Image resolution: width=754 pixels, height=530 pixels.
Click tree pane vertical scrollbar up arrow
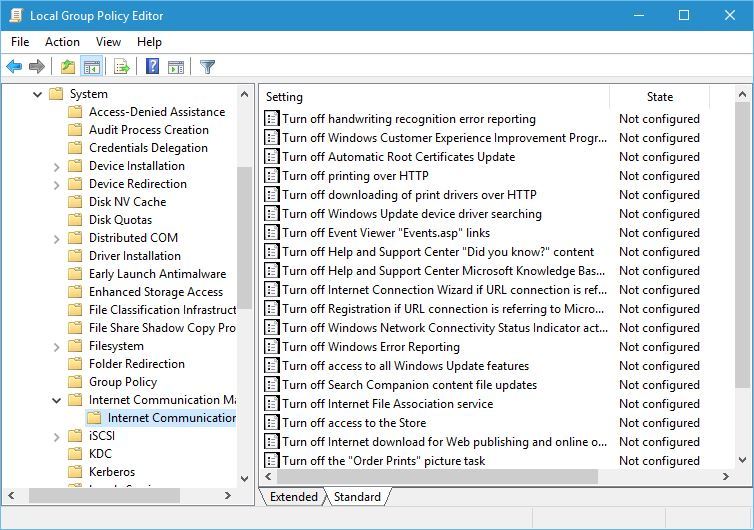[244, 94]
